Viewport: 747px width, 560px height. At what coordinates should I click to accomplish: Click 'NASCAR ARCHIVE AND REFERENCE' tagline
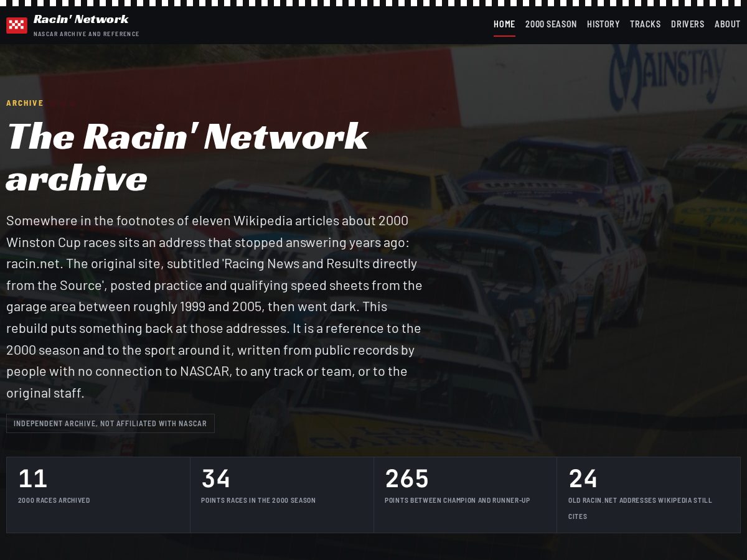click(87, 34)
